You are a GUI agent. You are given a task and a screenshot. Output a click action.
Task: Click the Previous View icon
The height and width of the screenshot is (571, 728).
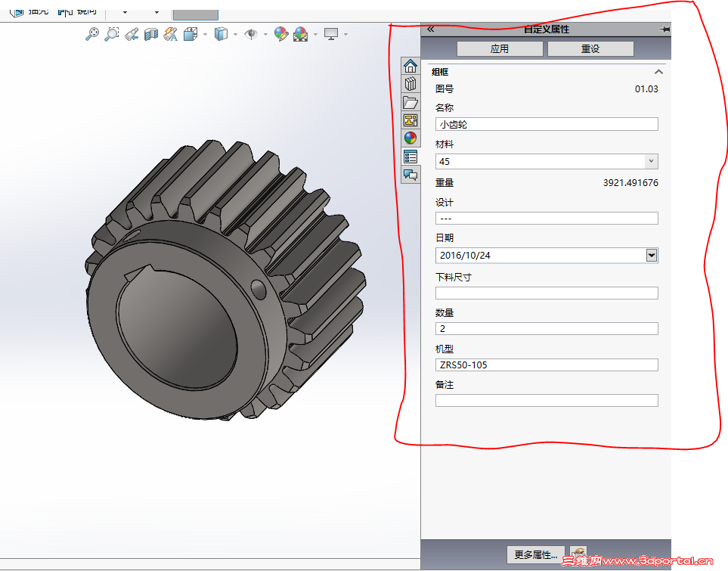tap(132, 34)
